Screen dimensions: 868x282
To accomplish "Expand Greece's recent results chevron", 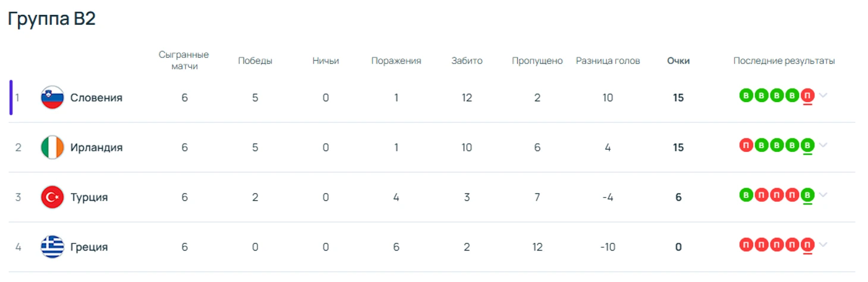I will coord(823,245).
